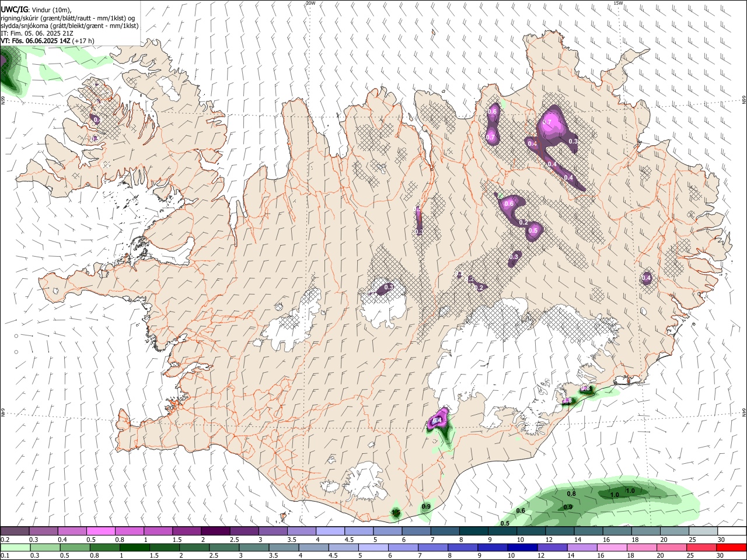Pick the light violet swatch starting at 14, rain legend
Viewport: 747px width, 560px height.
(x=582, y=547)
